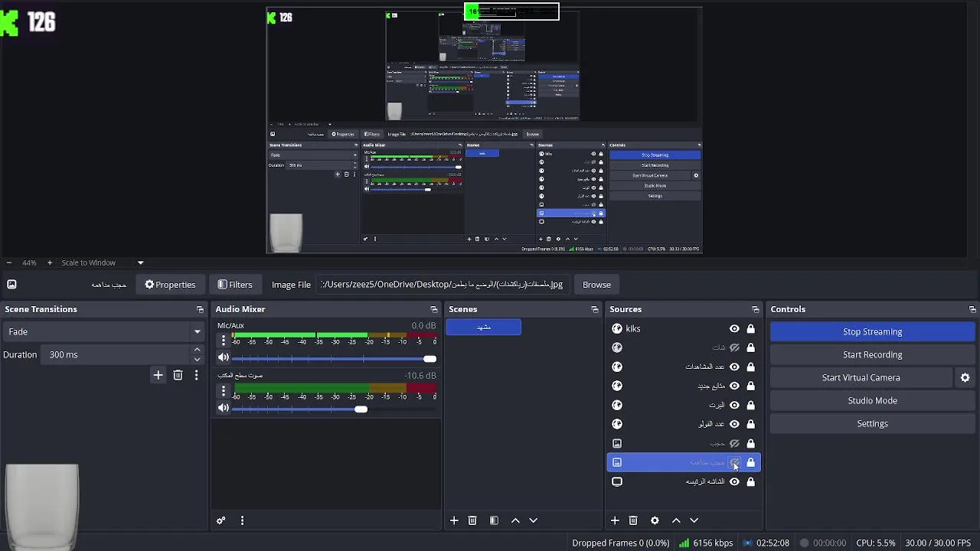
Task: Enable Studio Mode
Action: click(872, 400)
